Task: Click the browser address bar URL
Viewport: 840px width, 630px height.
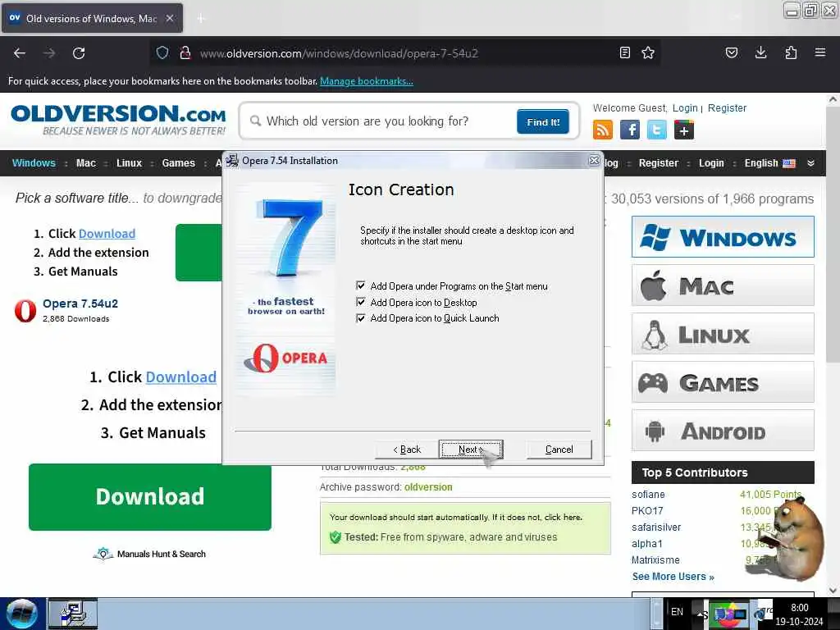Action: (339, 53)
